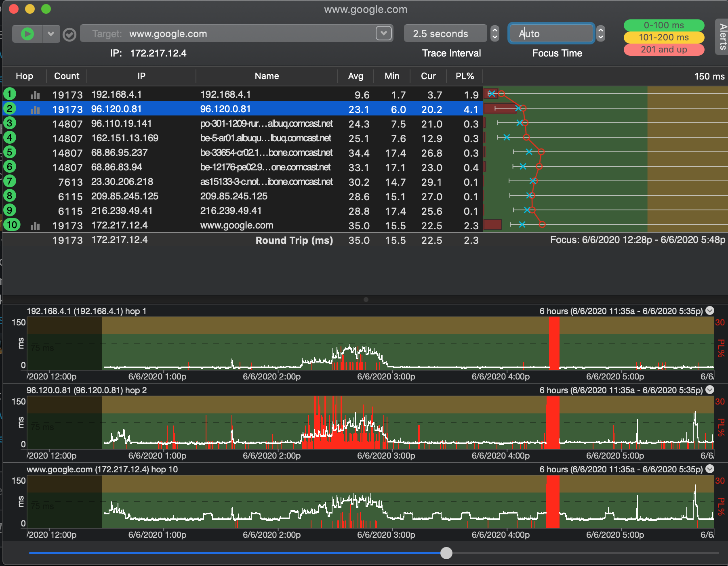Toggle graph icon for hop 2

point(35,110)
